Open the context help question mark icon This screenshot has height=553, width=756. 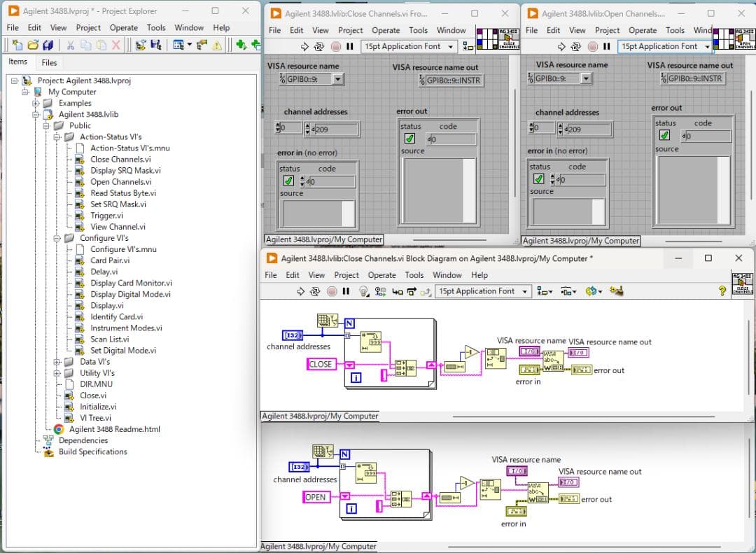[722, 291]
